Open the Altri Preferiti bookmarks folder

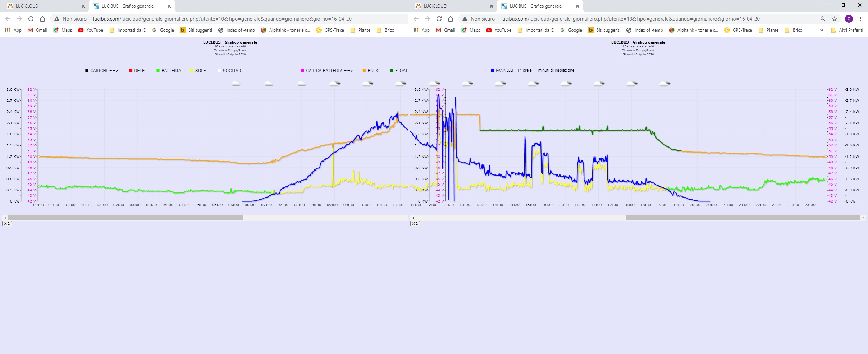(x=847, y=30)
